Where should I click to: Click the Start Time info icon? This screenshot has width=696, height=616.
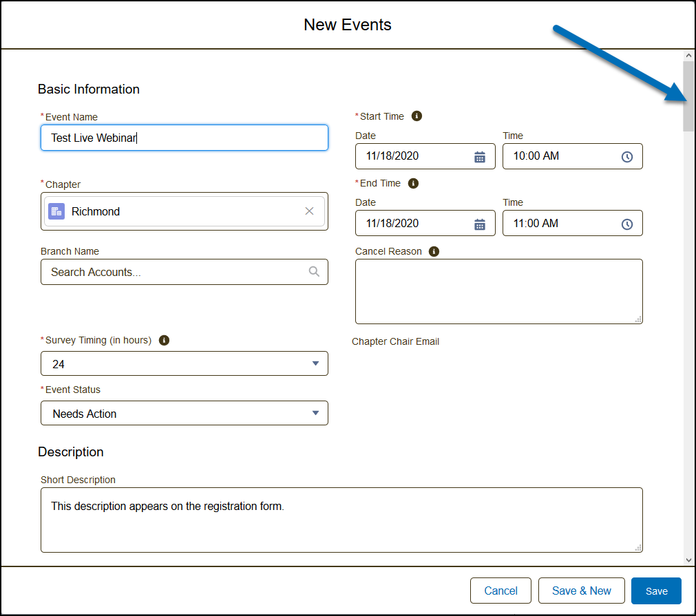coord(416,116)
